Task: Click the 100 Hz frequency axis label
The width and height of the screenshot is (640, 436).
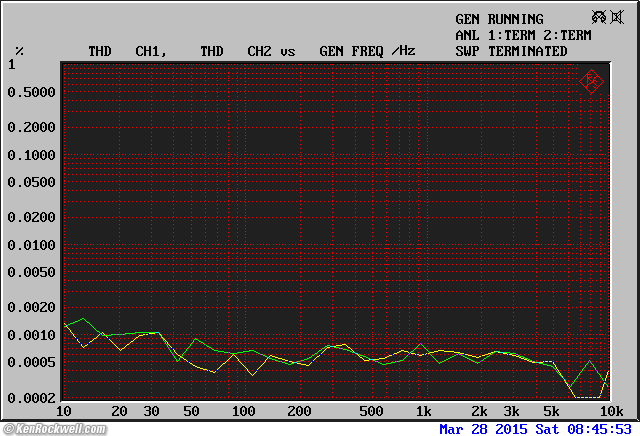Action: pos(243,412)
